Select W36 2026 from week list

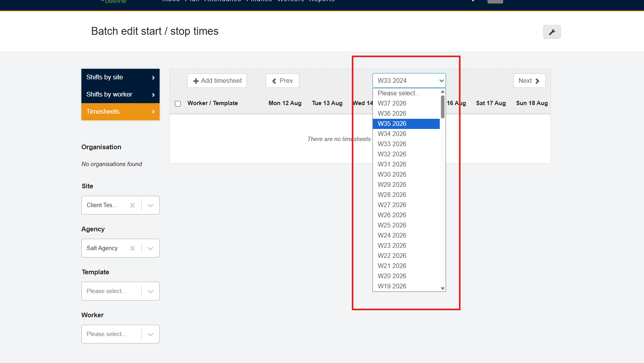pyautogui.click(x=406, y=113)
